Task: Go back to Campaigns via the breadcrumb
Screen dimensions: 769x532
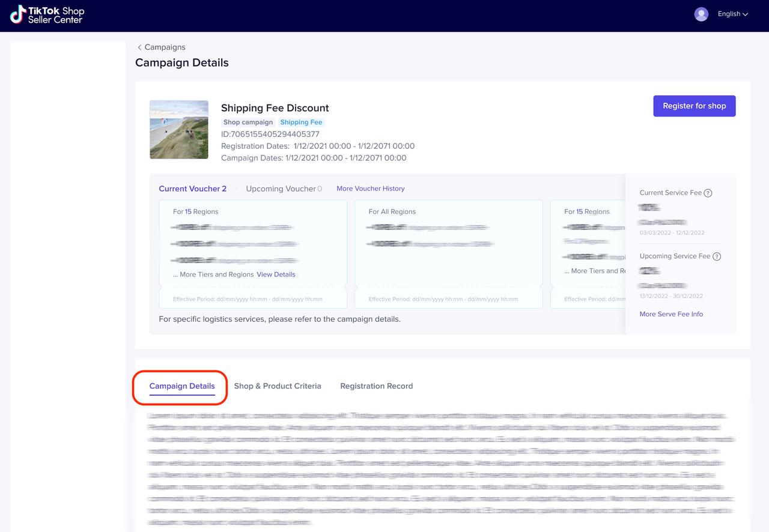Action: pyautogui.click(x=161, y=47)
